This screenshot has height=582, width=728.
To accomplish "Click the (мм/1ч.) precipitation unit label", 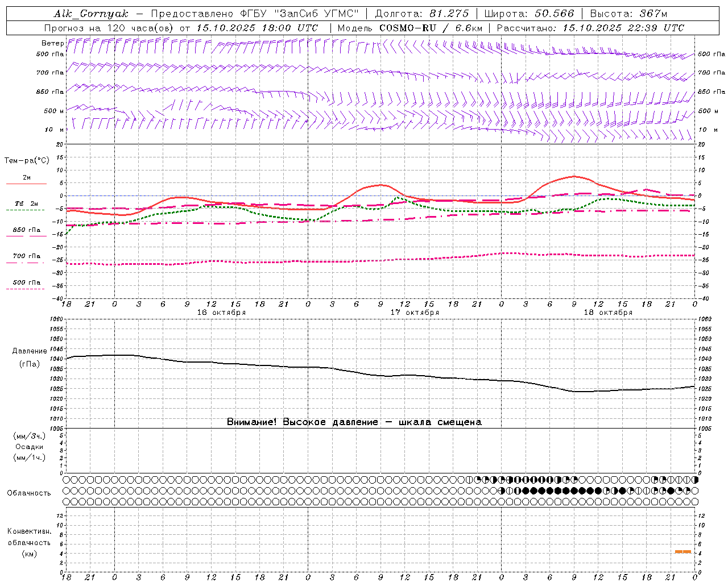I will click(x=30, y=458).
